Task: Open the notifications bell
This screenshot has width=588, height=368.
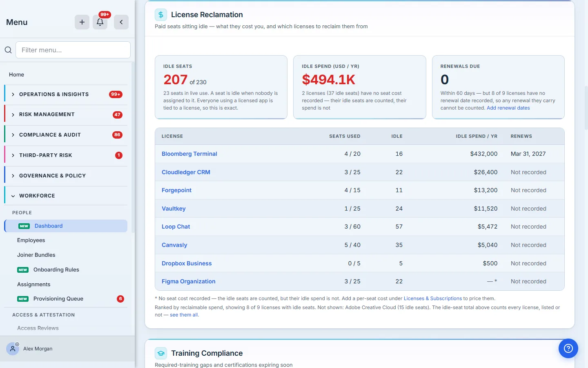Action: (x=100, y=22)
